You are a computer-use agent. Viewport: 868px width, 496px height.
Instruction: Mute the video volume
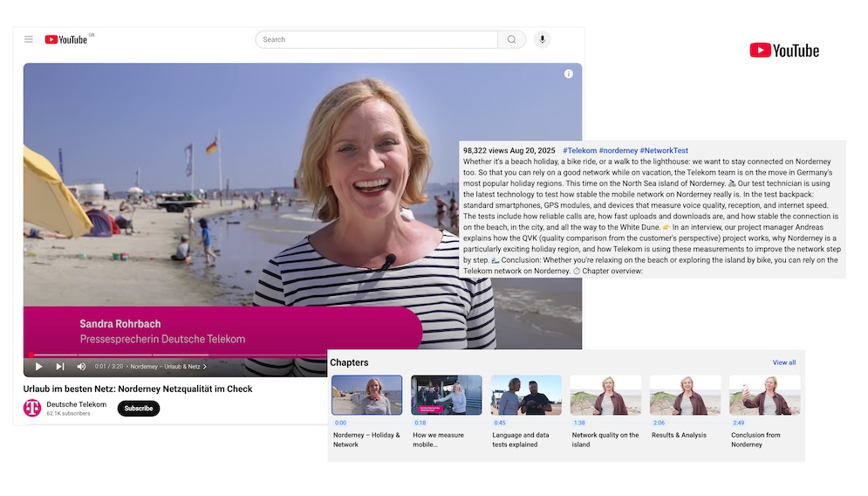tap(81, 366)
